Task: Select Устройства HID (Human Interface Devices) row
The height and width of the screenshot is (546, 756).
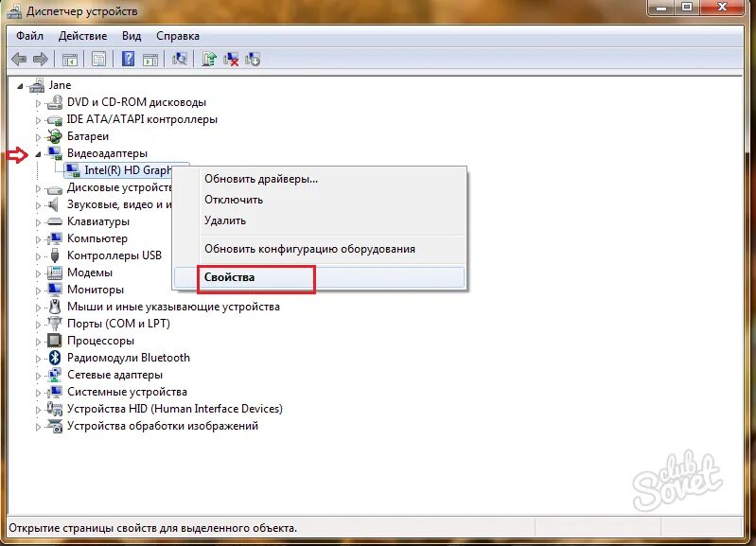Action: tap(174, 409)
